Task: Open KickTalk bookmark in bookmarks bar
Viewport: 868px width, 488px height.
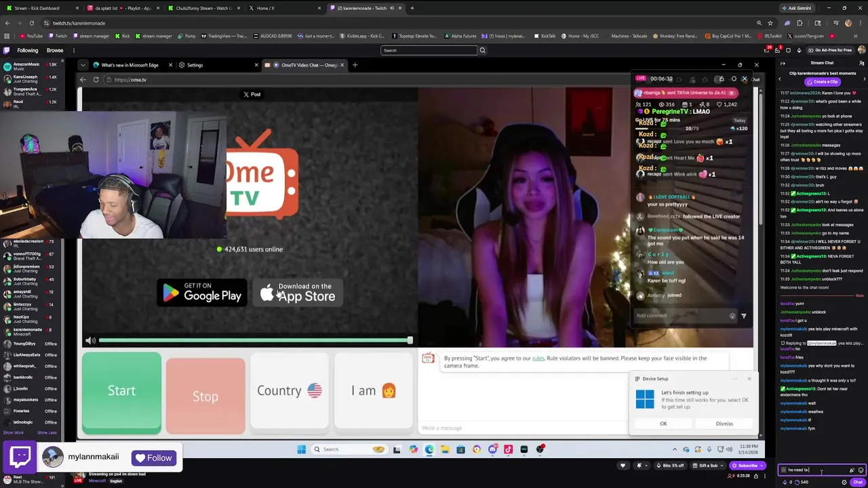Action: tap(545, 36)
